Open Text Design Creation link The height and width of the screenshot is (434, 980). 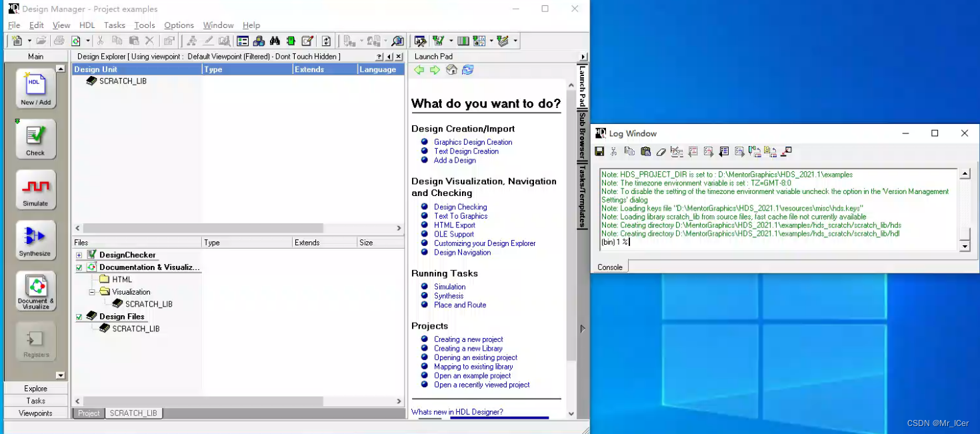[466, 151]
